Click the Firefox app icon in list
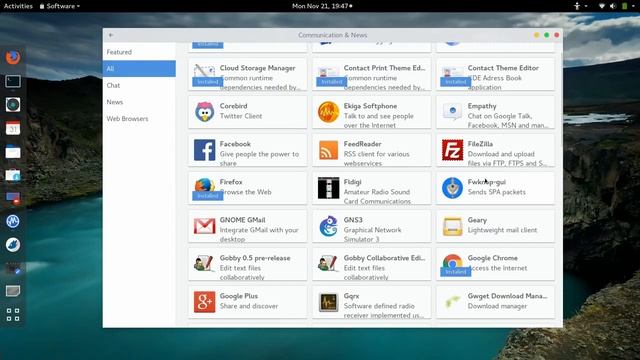Image resolution: width=640 pixels, height=360 pixels. pyautogui.click(x=204, y=186)
